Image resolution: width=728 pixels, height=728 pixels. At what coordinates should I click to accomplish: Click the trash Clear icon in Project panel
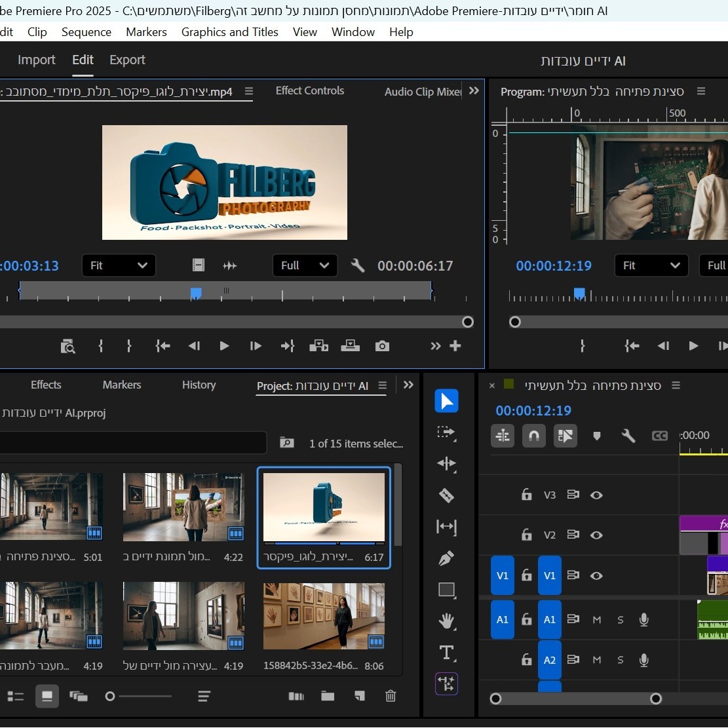point(391,695)
